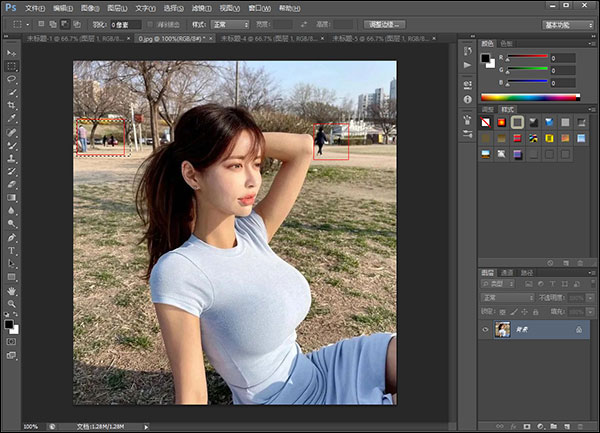Pick the Type (T) tool
Screen dimensions: 600x433
[12, 251]
